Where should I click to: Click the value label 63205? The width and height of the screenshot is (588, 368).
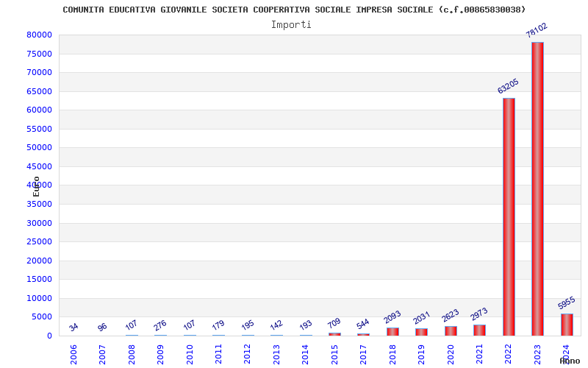point(508,86)
